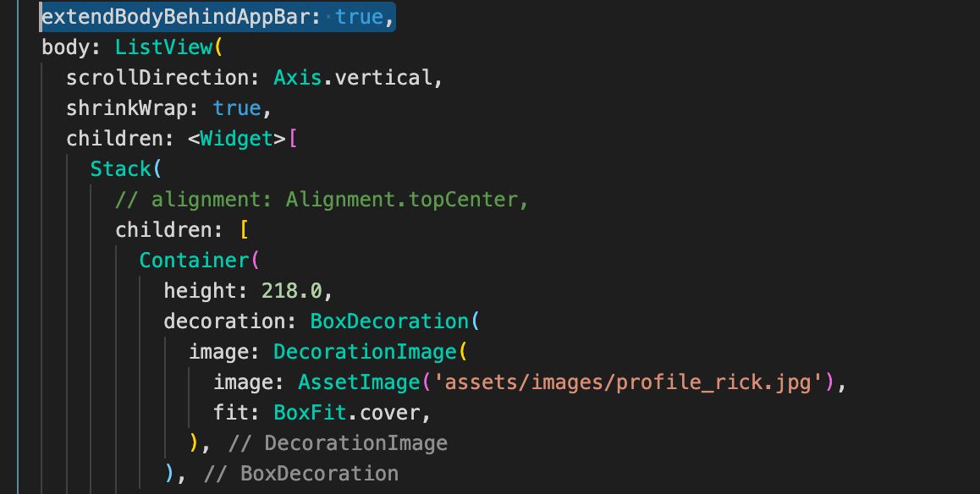Click BoxFit in BoxFit.cover
This screenshot has width=980, height=494.
tap(310, 414)
